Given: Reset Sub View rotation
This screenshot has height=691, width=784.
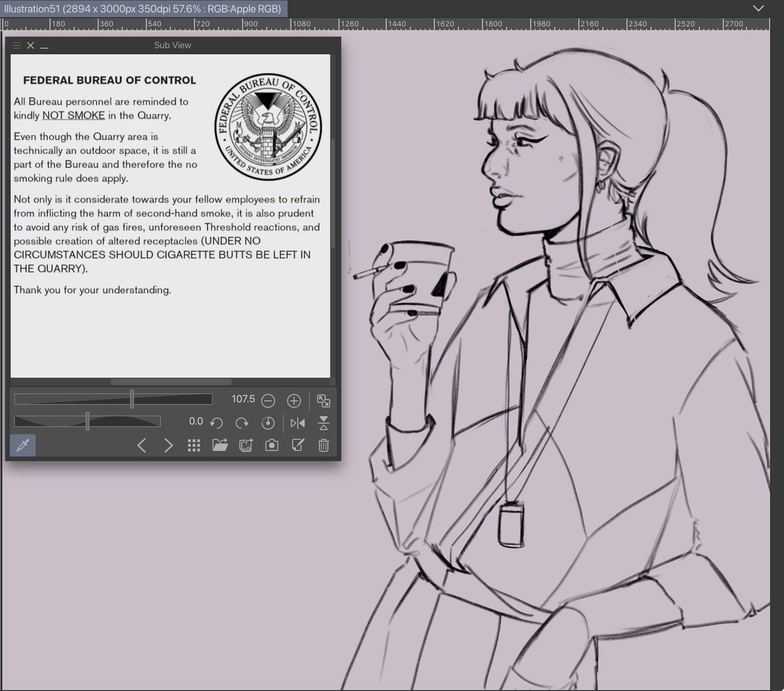Looking at the screenshot, I should (x=268, y=423).
